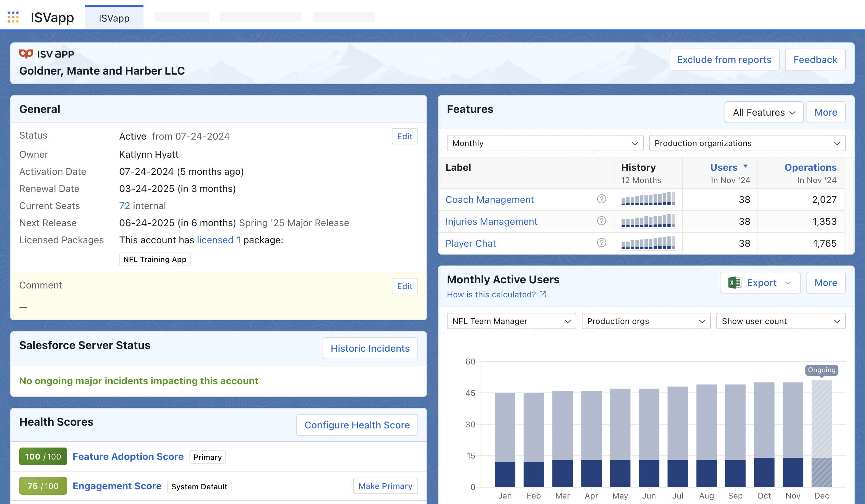
Task: Click the Excel icon on Export
Action: pyautogui.click(x=735, y=283)
